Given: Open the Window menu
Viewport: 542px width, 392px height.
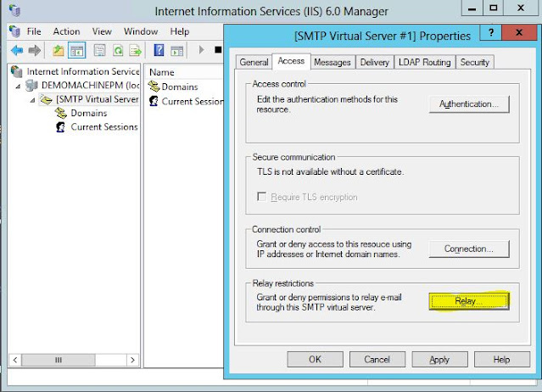Looking at the screenshot, I should click(141, 31).
